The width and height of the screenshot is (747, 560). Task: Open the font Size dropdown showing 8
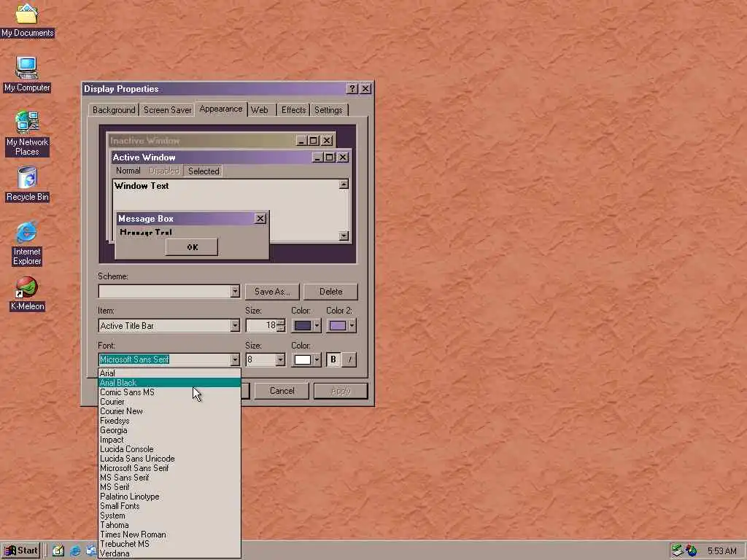(280, 359)
